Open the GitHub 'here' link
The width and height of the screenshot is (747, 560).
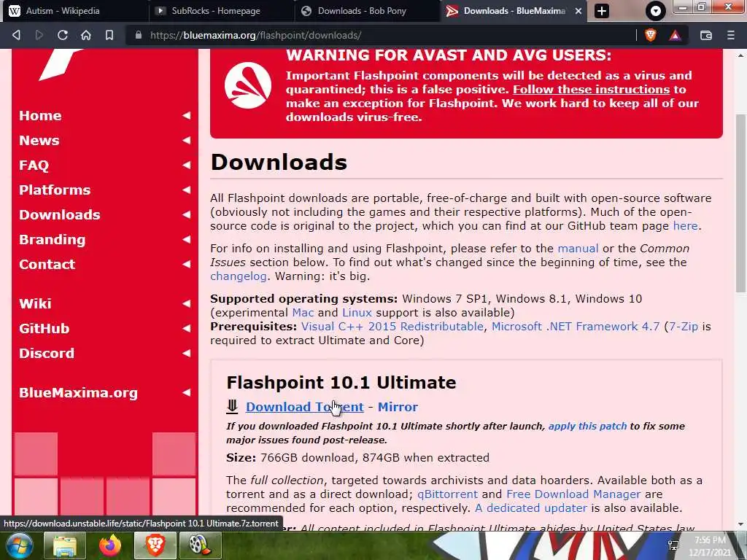coord(685,226)
